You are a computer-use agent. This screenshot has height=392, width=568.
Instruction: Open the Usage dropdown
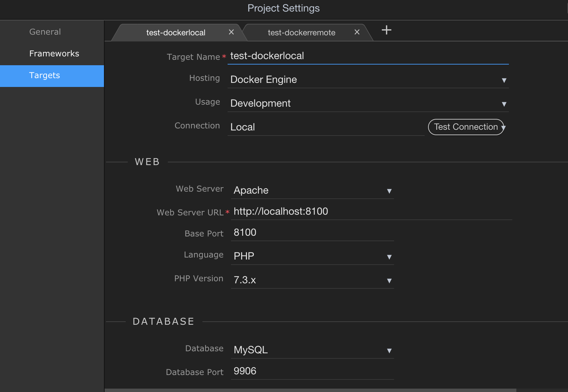coord(368,104)
